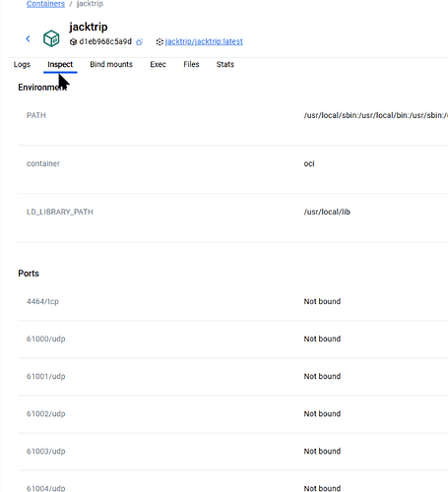Click the /usr/local/lib value
Viewport: 448px width, 492px height.
(327, 212)
